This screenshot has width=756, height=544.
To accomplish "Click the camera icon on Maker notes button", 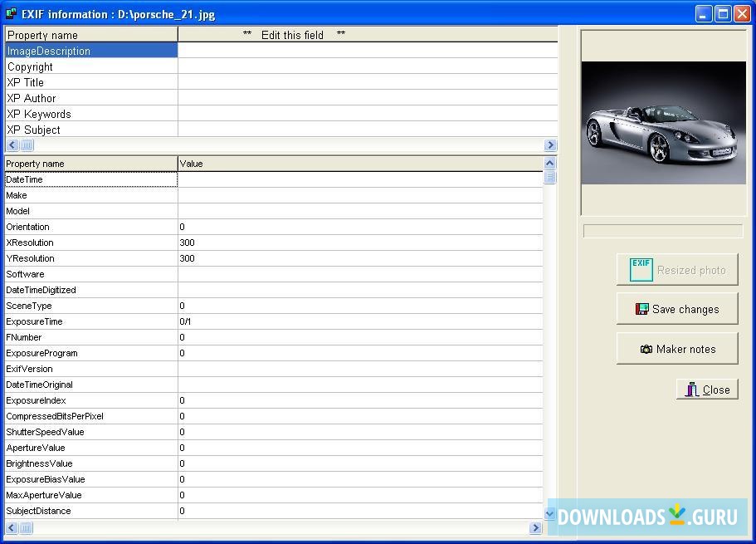I will click(x=647, y=349).
